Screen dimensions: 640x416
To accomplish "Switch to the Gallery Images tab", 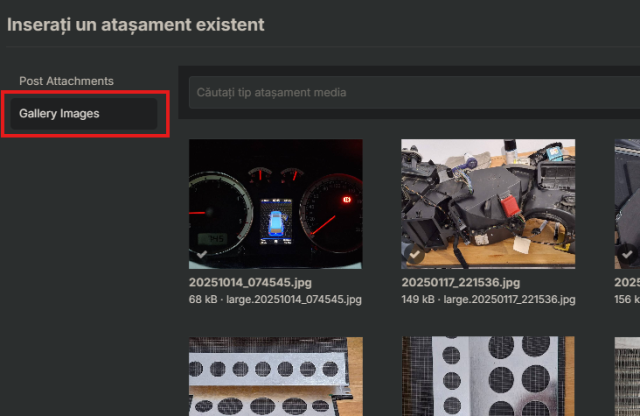I will (x=59, y=114).
